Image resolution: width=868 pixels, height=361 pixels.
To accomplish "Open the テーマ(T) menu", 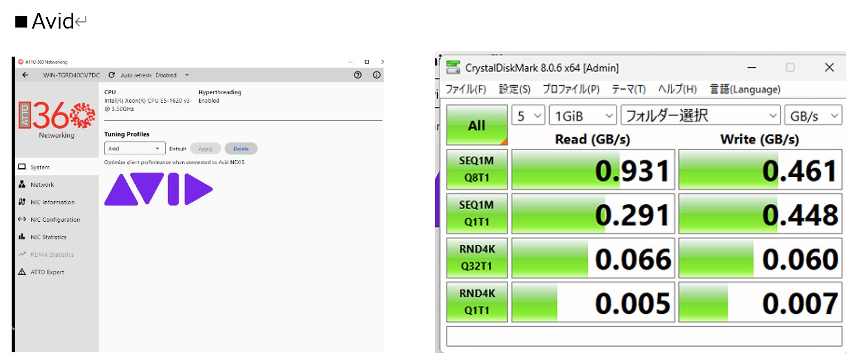I will tap(628, 89).
